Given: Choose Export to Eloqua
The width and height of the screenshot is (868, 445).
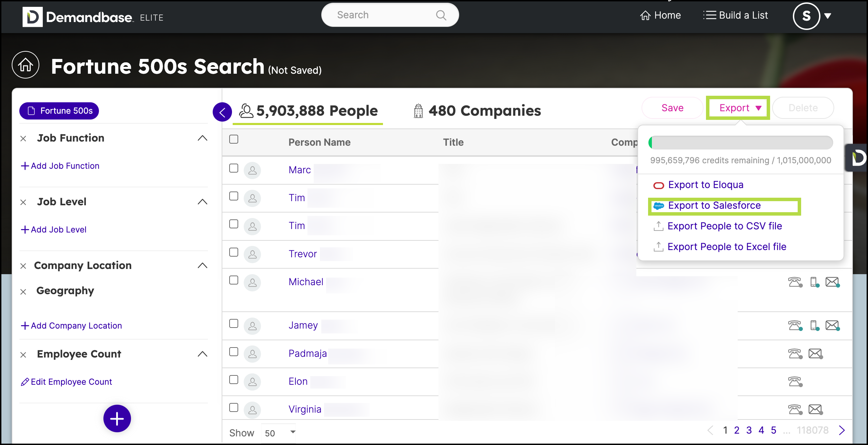Looking at the screenshot, I should 698,185.
